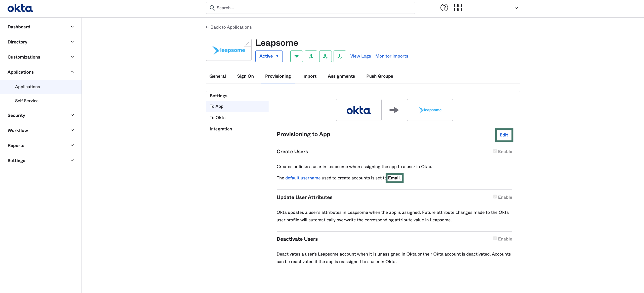Collapse the Applications sidebar section
Image resolution: width=644 pixels, height=293 pixels.
pos(72,72)
